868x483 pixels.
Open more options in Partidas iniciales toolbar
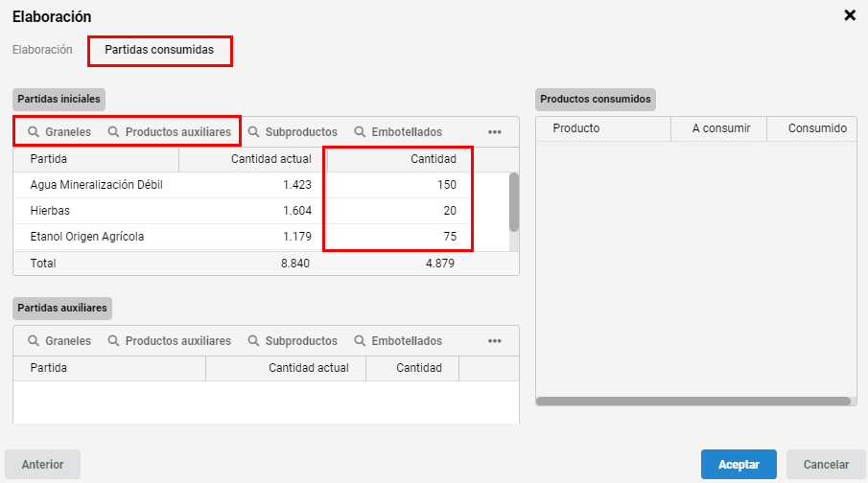pos(495,131)
